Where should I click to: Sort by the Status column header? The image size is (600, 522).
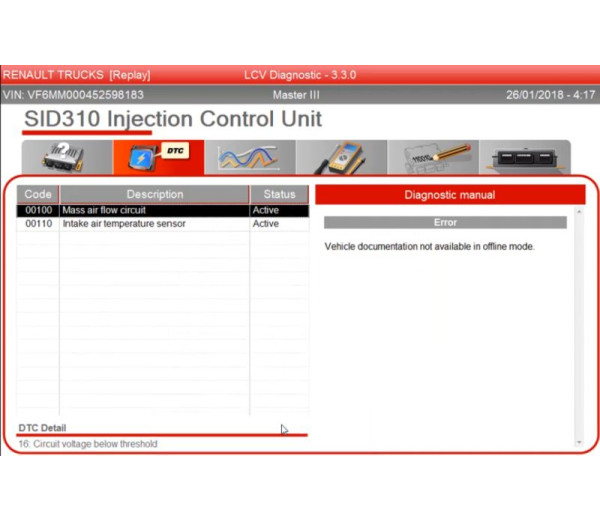(x=279, y=194)
